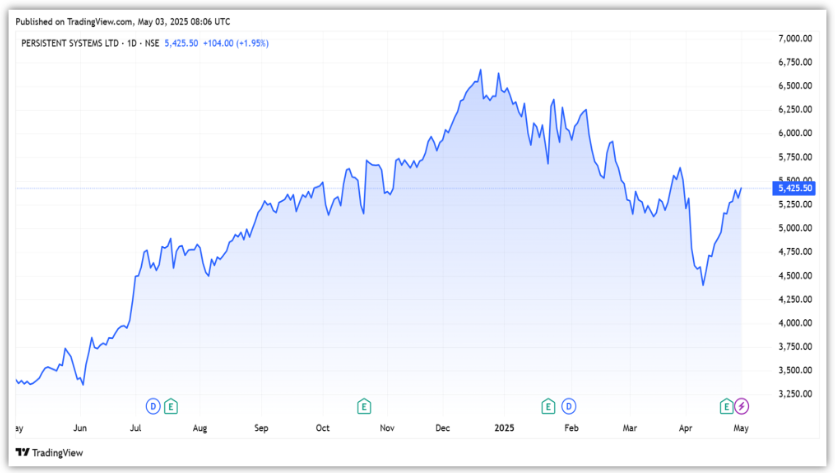The width and height of the screenshot is (835, 473).
Task: Click the January earnings E marker
Action: click(x=548, y=406)
